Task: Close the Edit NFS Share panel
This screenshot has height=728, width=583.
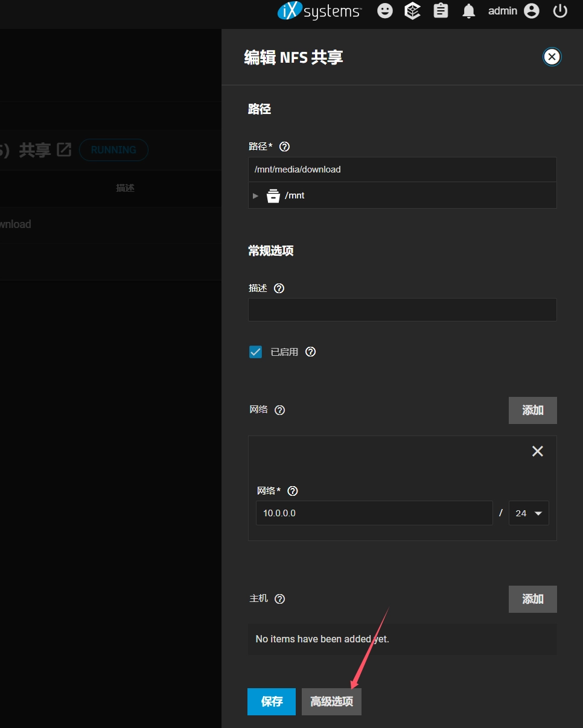Action: [552, 57]
